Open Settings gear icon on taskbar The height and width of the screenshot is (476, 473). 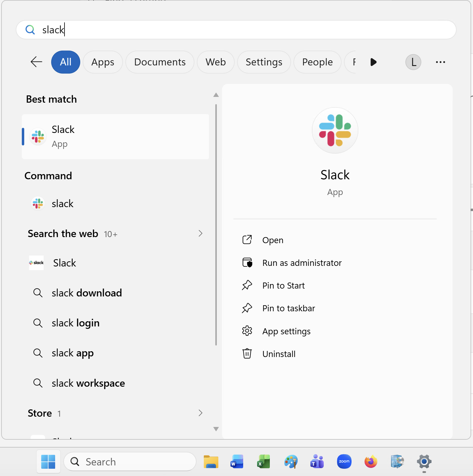coord(424,462)
